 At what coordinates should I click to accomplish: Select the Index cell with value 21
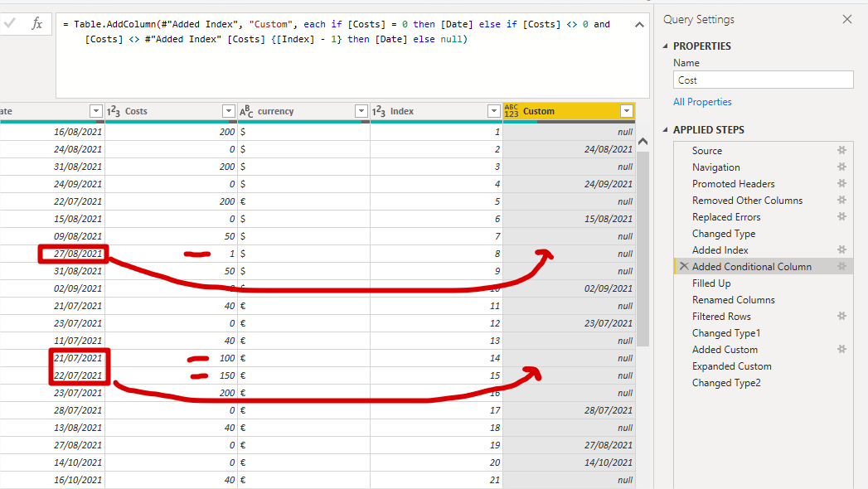436,480
